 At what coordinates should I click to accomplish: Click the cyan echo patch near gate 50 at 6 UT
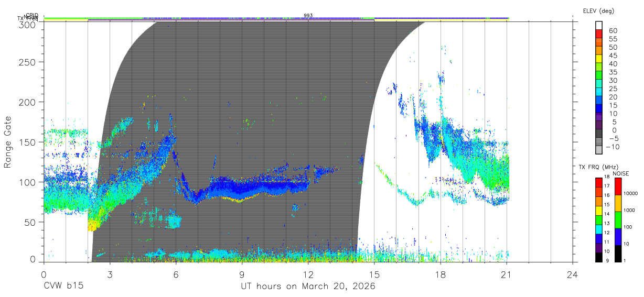pos(174,222)
